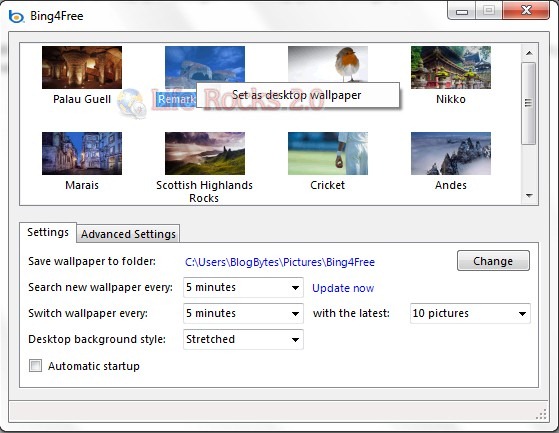The width and height of the screenshot is (559, 433).
Task: Click the wallpaper list scrollbar thumb
Action: pos(529,103)
